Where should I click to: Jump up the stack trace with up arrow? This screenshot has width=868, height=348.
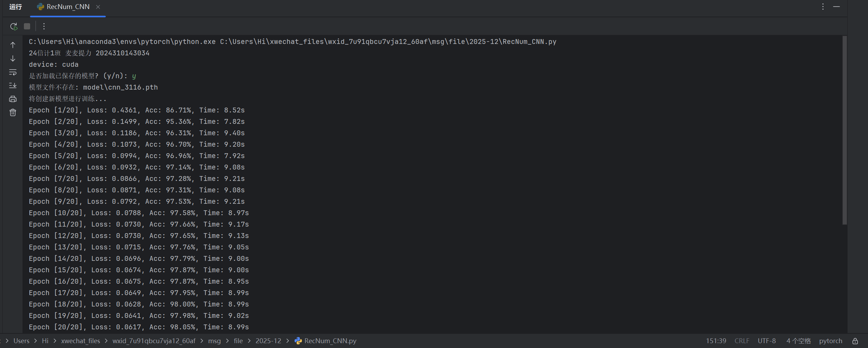click(x=13, y=45)
